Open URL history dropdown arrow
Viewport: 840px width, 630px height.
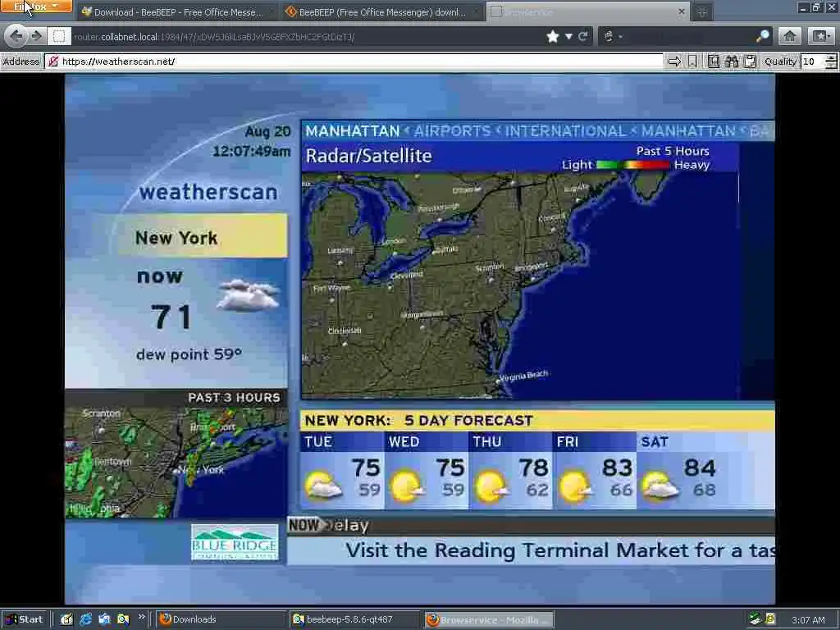click(568, 36)
